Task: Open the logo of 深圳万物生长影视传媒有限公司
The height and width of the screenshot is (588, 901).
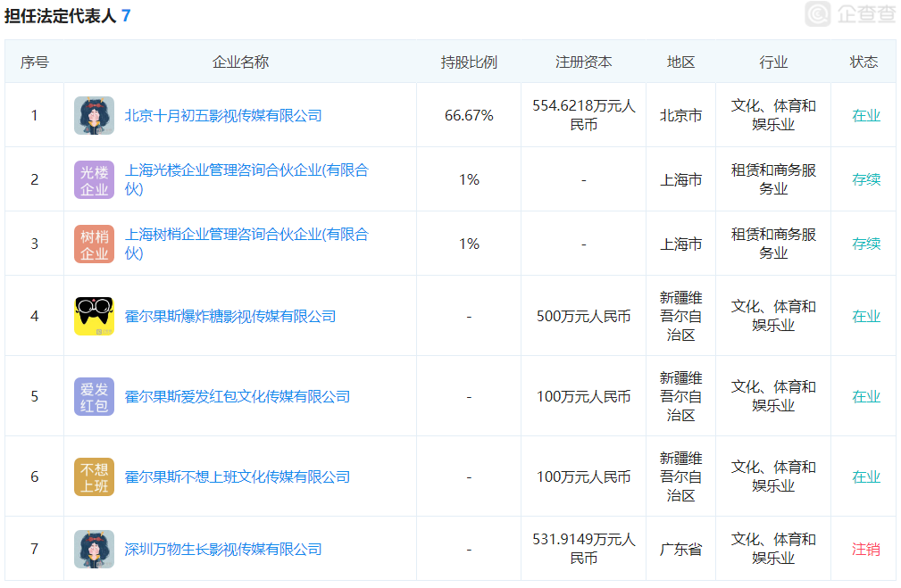Action: pos(95,549)
